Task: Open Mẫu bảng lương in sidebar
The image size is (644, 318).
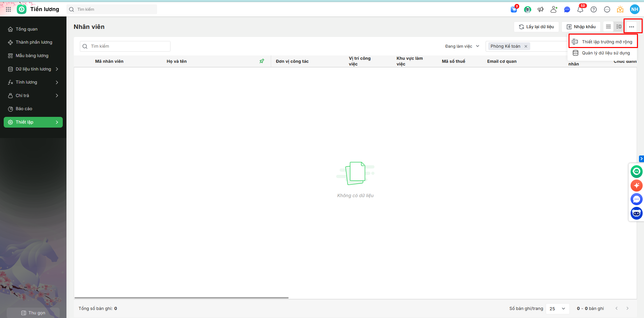Action: pos(33,56)
